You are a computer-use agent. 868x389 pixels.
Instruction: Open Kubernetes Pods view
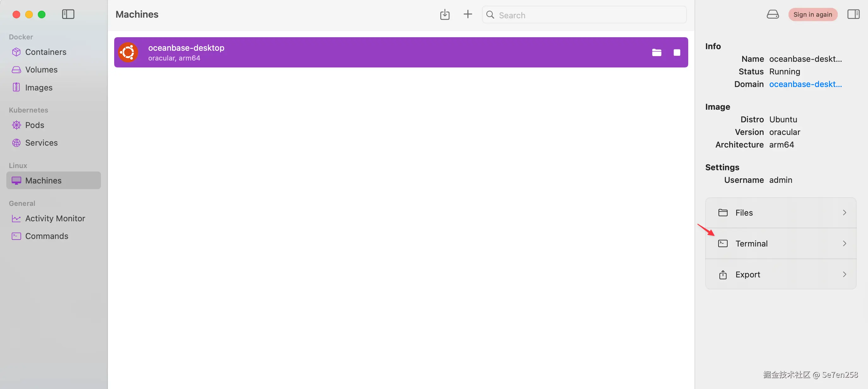(34, 125)
